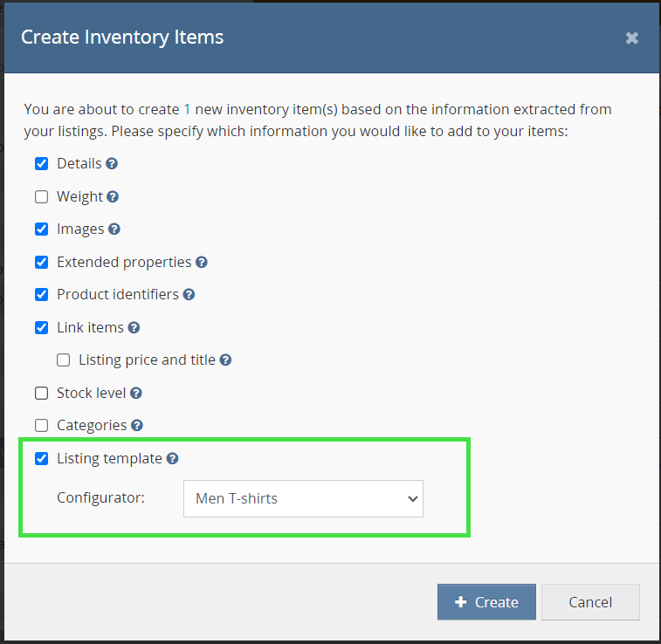Show help for Product identifiers
The width and height of the screenshot is (661, 644).
pos(189,295)
